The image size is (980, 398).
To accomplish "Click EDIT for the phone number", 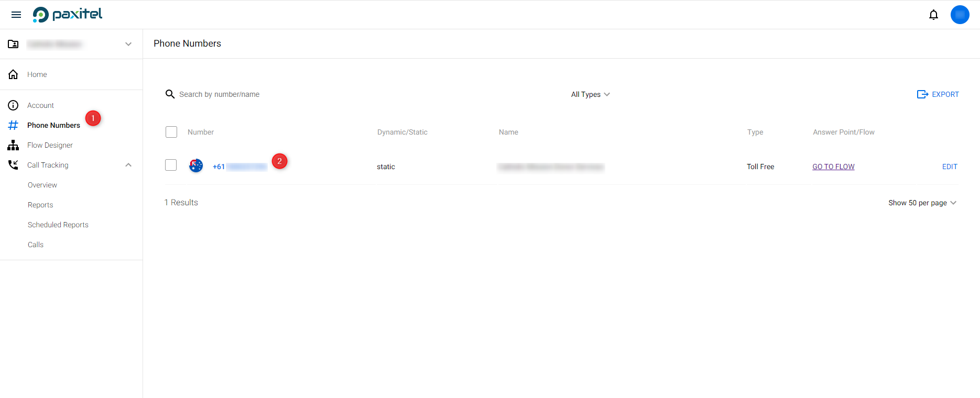I will pyautogui.click(x=949, y=167).
